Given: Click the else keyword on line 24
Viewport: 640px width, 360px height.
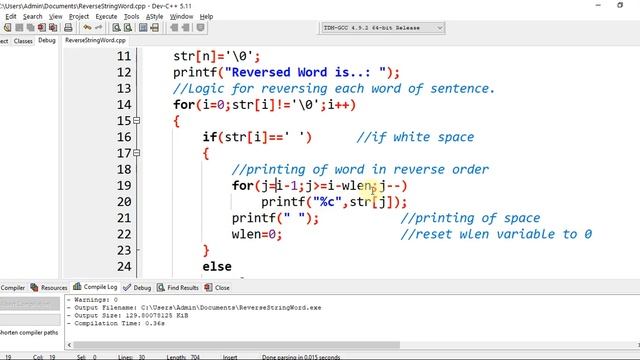Looking at the screenshot, I should click(217, 267).
